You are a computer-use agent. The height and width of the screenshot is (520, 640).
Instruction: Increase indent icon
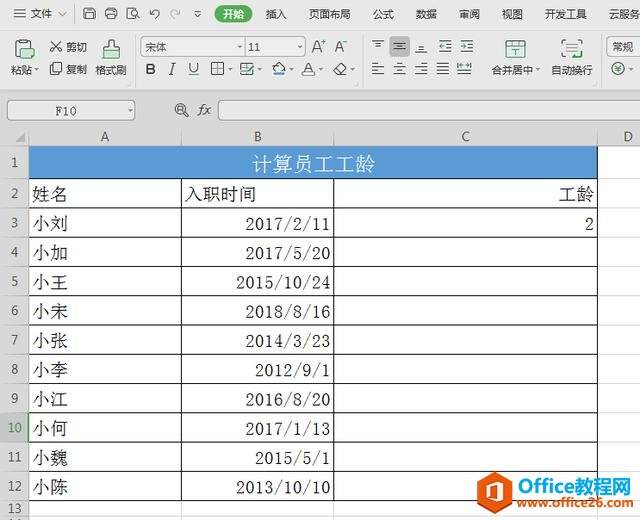[467, 46]
